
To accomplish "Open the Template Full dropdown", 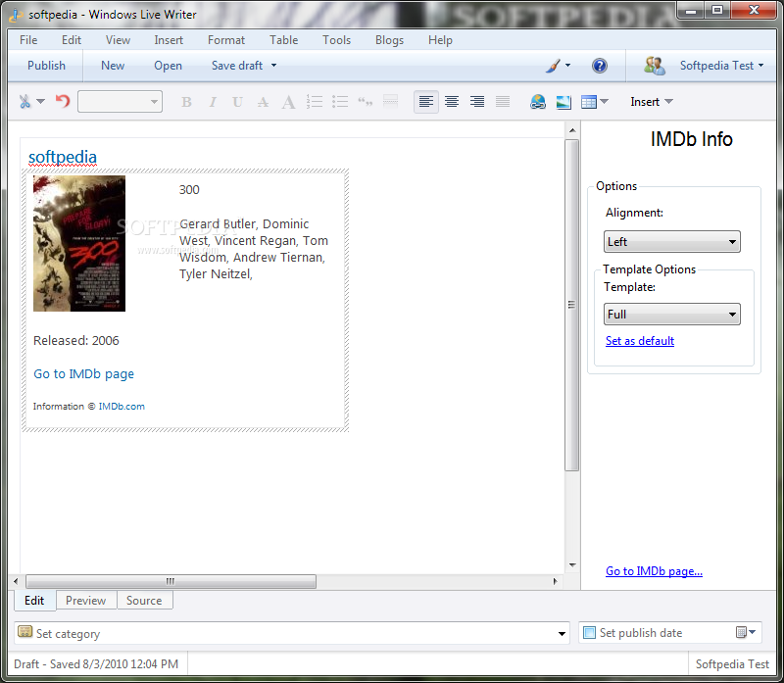I will [x=672, y=314].
